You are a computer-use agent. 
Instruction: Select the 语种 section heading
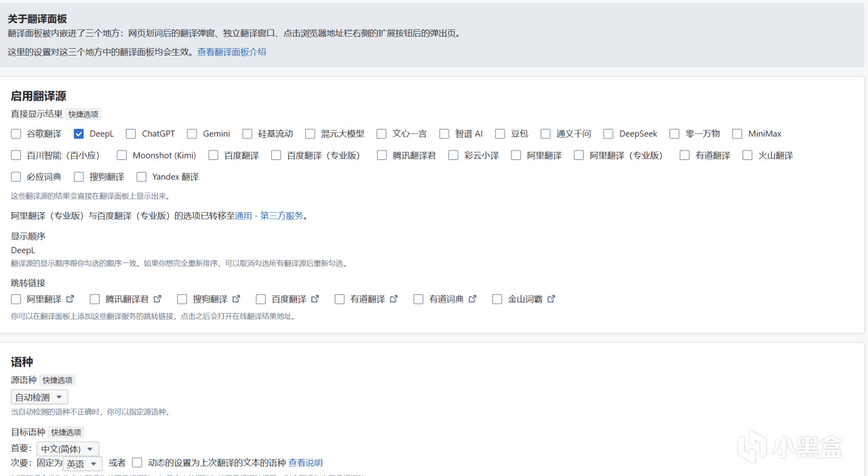22,362
